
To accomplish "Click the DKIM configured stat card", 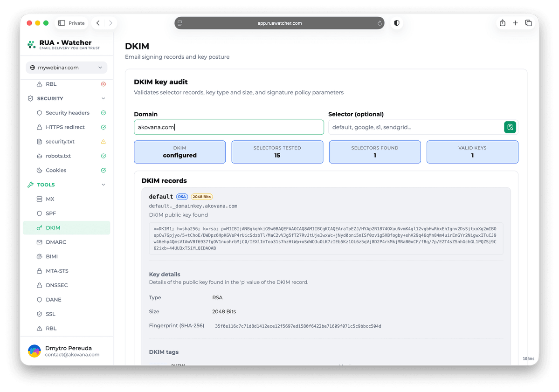I will coord(179,152).
